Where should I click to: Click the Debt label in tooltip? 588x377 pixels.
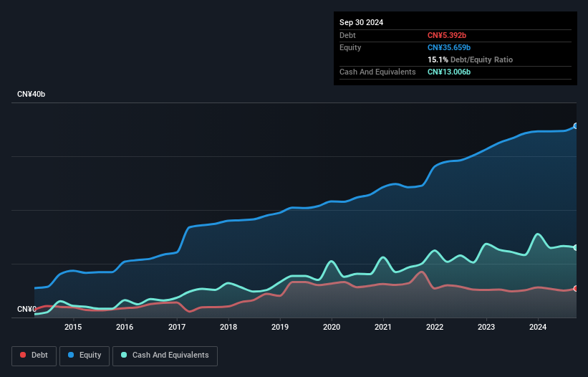coord(347,35)
